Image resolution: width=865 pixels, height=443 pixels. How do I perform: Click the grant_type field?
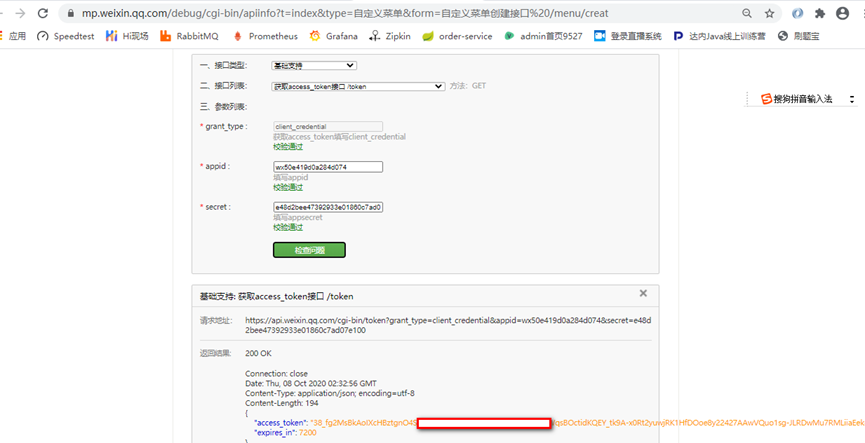pos(328,126)
